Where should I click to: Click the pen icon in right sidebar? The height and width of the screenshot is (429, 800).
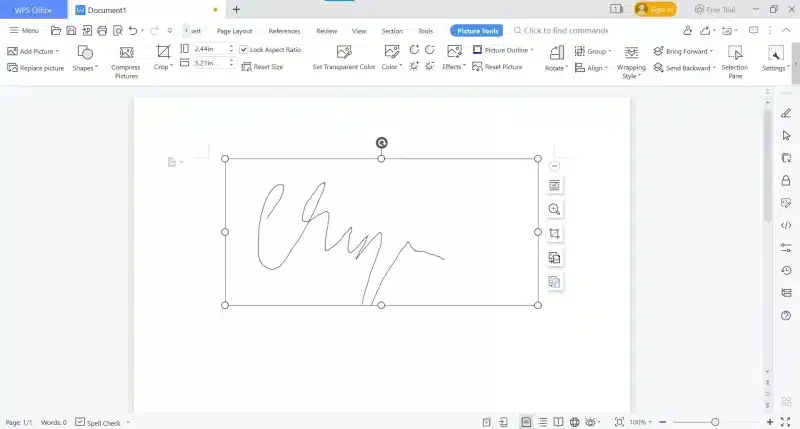point(786,113)
